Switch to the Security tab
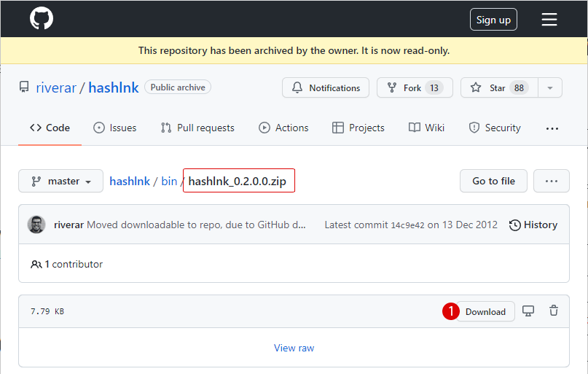 point(495,128)
